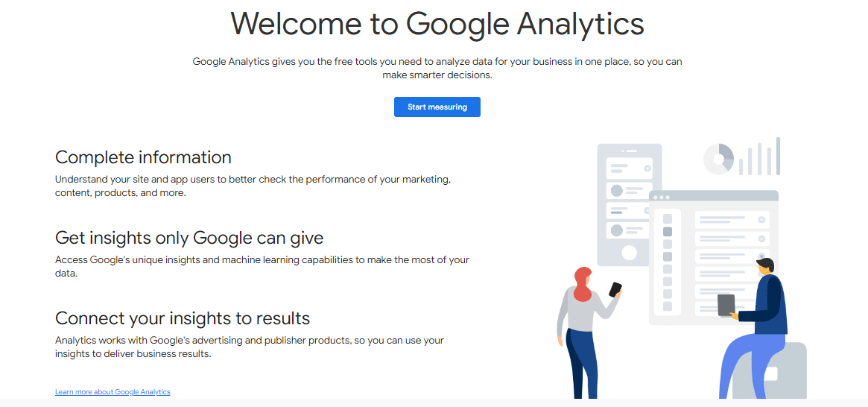Click the text about advertising and publisher products
The height and width of the screenshot is (407, 868).
tap(250, 347)
